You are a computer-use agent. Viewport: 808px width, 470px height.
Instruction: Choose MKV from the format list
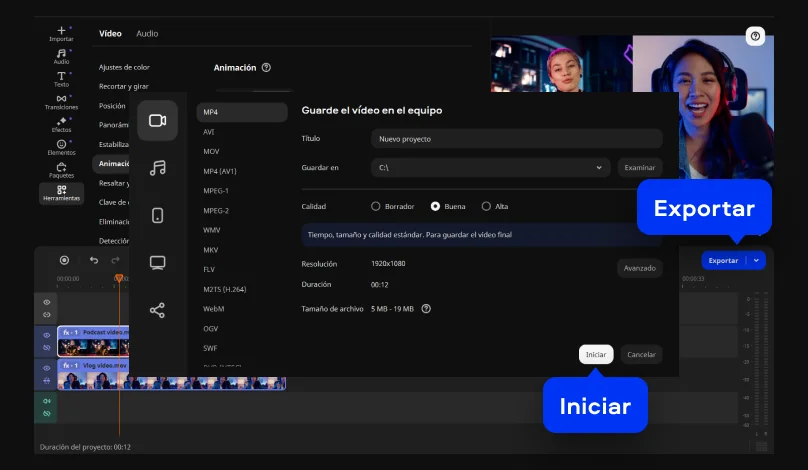(211, 249)
